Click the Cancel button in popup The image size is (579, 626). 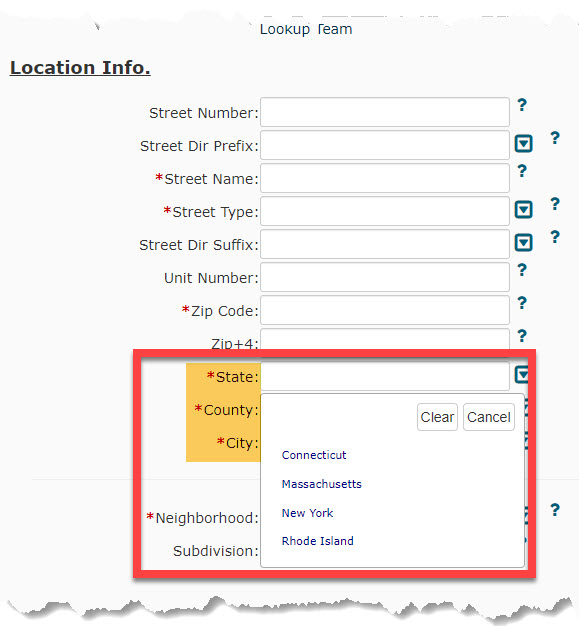pos(489,417)
